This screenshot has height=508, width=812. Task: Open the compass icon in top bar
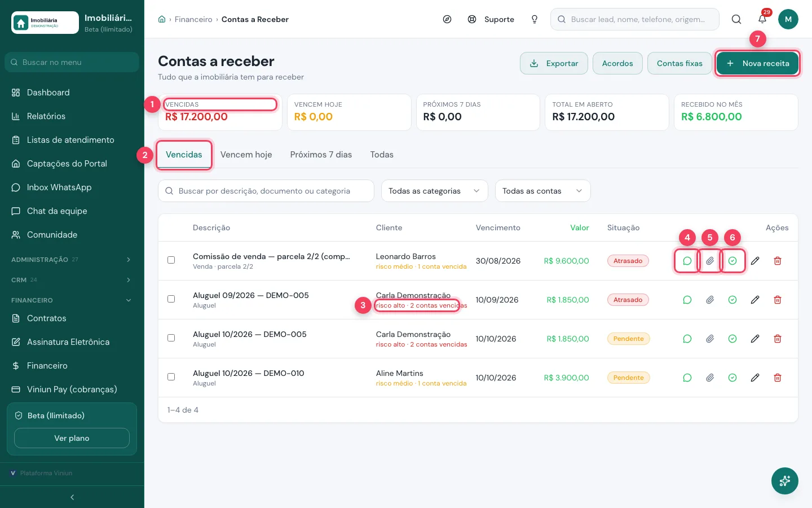pyautogui.click(x=447, y=19)
